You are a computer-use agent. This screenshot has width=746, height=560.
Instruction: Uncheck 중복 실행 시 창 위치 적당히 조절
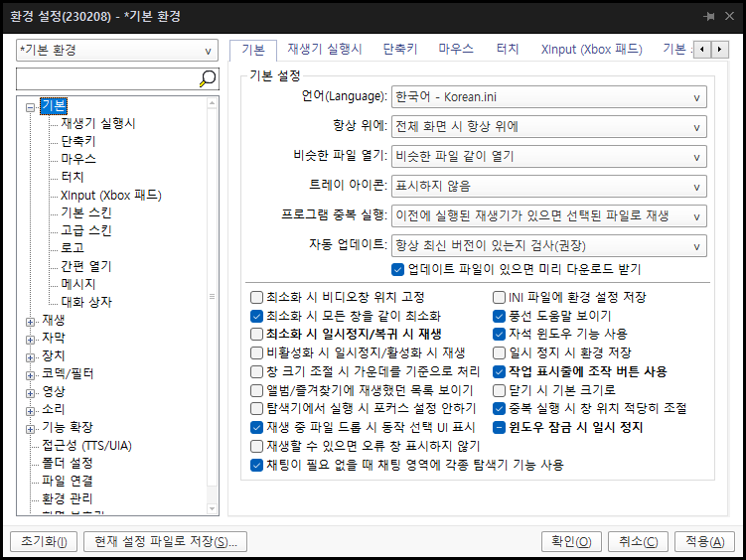click(x=499, y=408)
